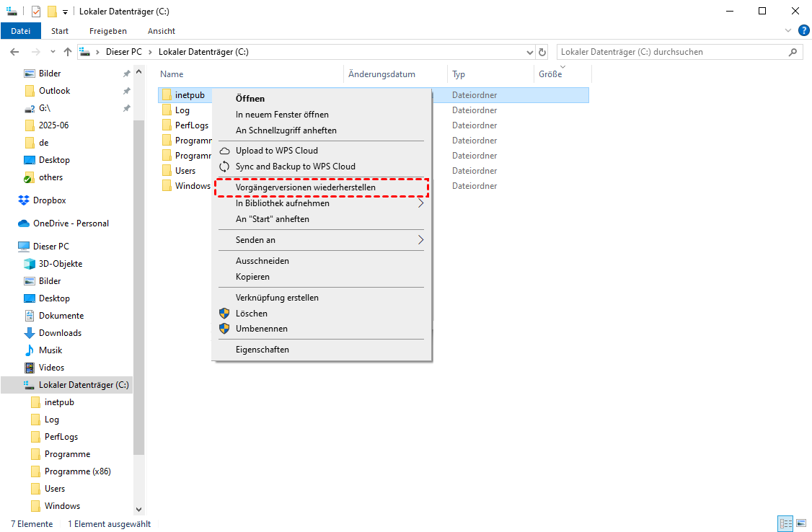The image size is (812, 532).
Task: Select Öffnen in the context menu
Action: (x=322, y=98)
